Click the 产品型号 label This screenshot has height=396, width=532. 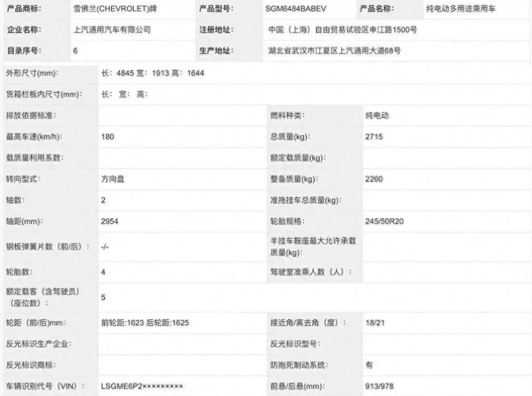(x=216, y=9)
